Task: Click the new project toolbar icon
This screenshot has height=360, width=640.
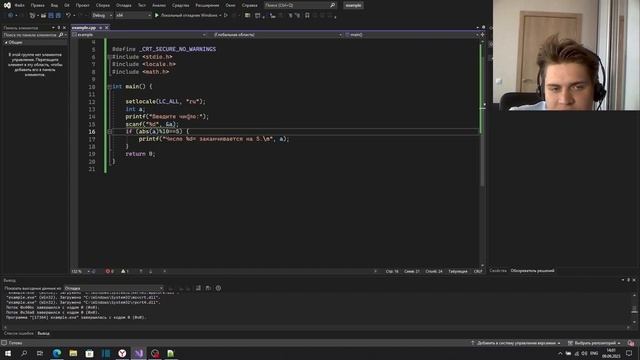Action: coord(32,16)
